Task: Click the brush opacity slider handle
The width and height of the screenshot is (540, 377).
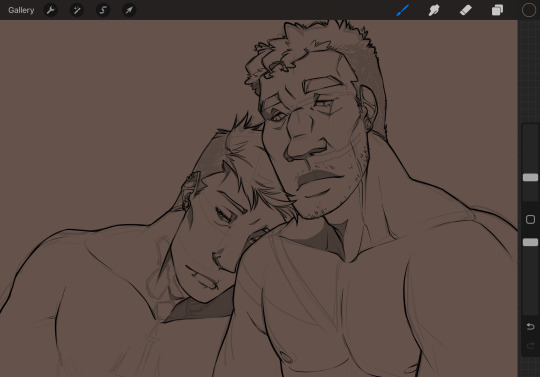Action: (530, 242)
